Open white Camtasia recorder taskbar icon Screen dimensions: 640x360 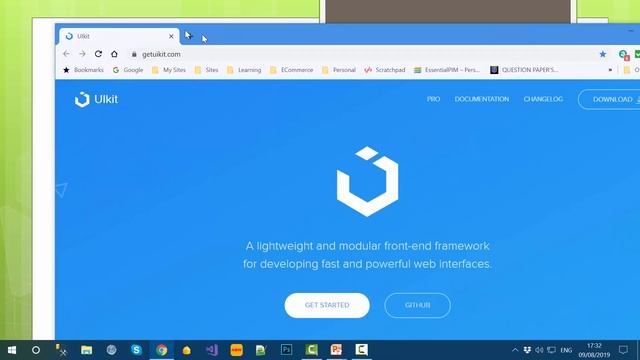coord(361,350)
